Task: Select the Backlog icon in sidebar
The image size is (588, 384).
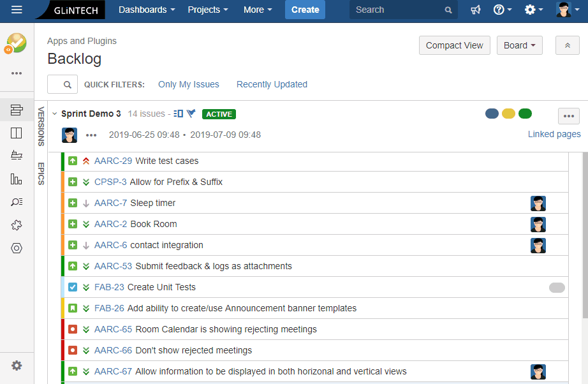Action: (x=17, y=110)
